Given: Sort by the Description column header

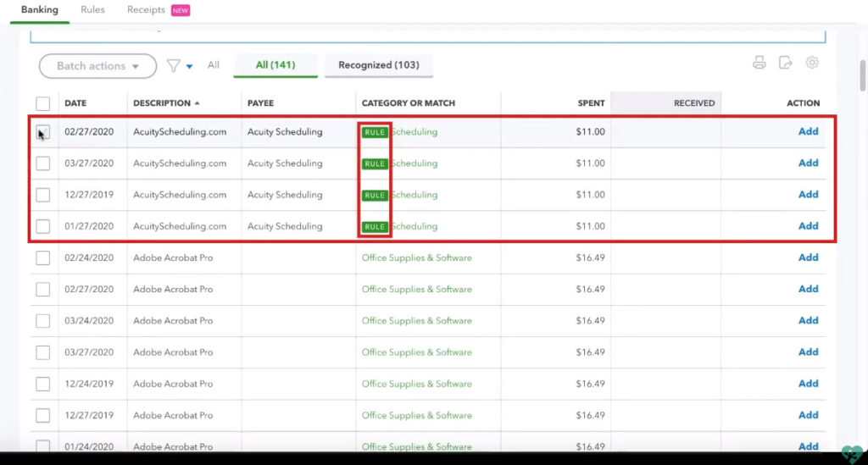Looking at the screenshot, I should click(x=162, y=103).
